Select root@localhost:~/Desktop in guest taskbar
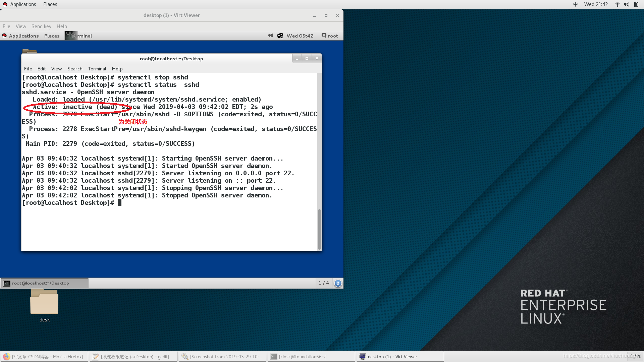The image size is (644, 362). click(45, 283)
